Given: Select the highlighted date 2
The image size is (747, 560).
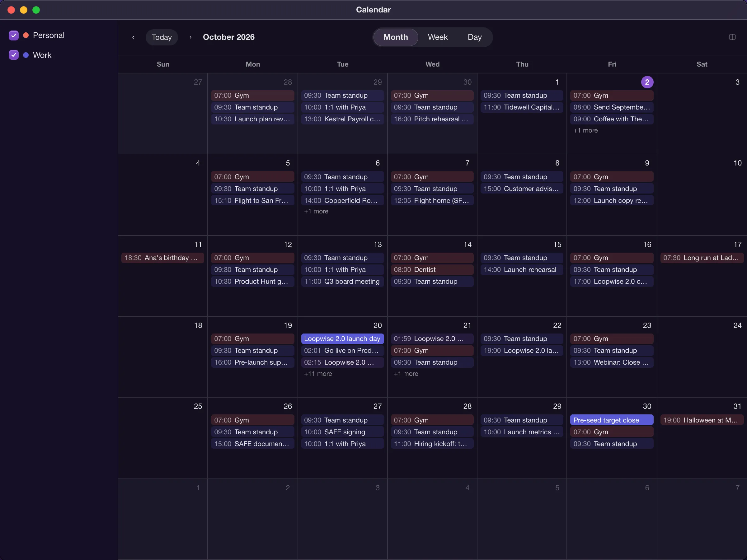Looking at the screenshot, I should click(647, 82).
